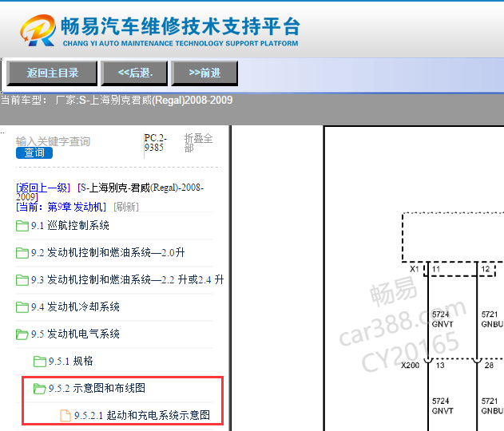
Task: Click connector pin 11 in diagram
Action: (436, 269)
